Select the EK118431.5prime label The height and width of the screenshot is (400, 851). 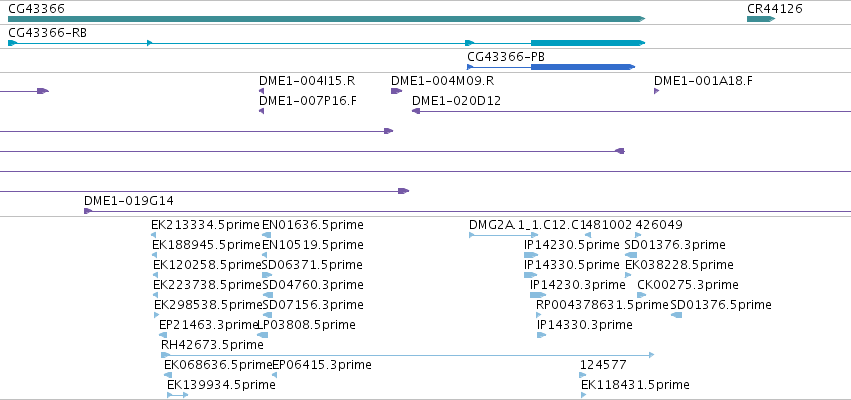[x=635, y=385]
